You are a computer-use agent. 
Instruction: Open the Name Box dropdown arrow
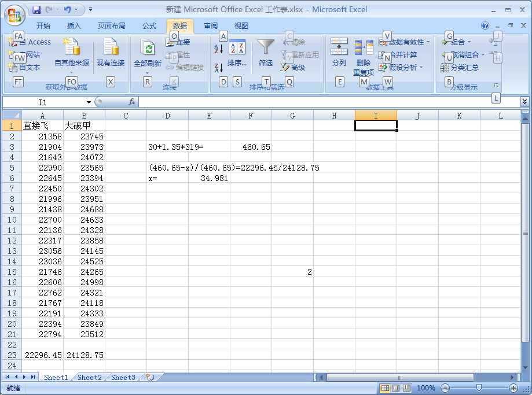click(89, 102)
